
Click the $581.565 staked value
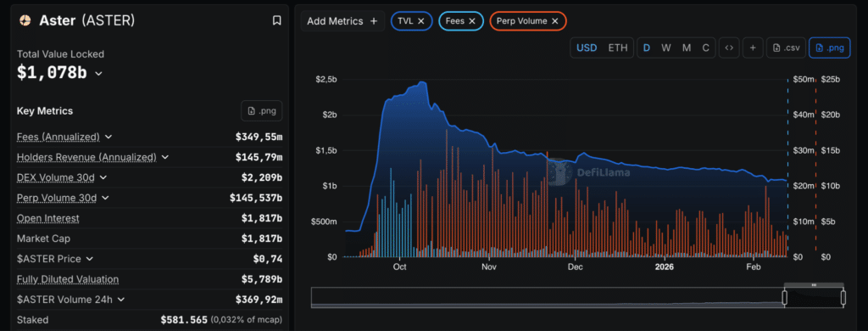pos(184,320)
